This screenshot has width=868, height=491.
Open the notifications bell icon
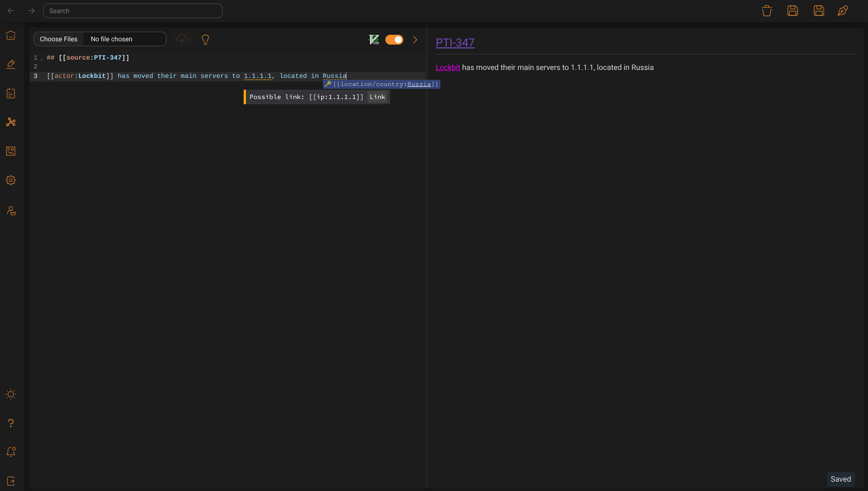pos(11,452)
